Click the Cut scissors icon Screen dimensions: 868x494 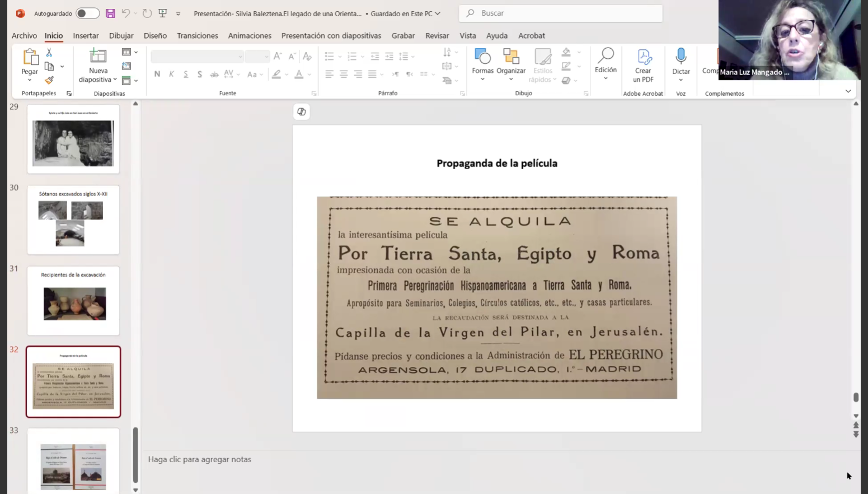(x=49, y=53)
